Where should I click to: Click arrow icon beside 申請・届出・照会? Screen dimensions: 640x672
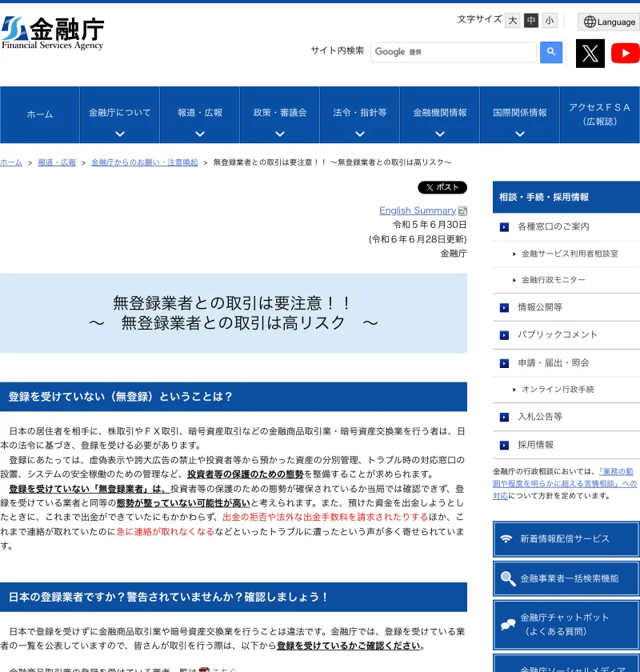click(504, 363)
